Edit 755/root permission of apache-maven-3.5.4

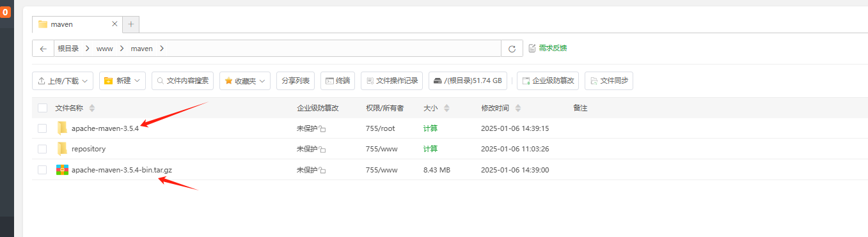point(381,128)
